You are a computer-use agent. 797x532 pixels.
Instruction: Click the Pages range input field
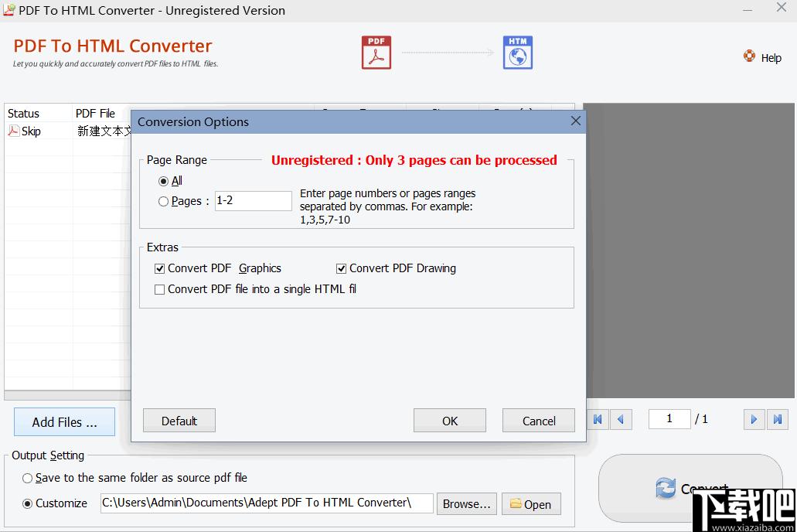[253, 201]
